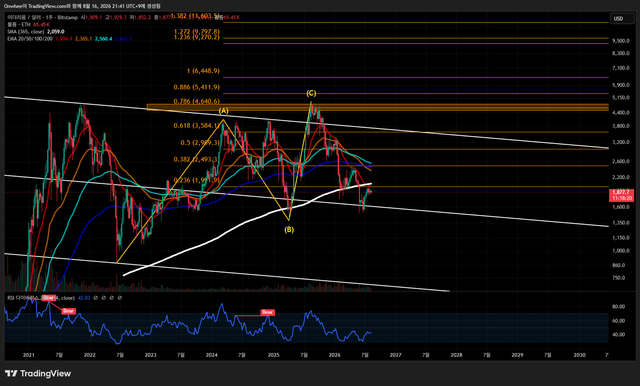The height and width of the screenshot is (386, 640).
Task: Click the 2023 time axis label
Action: [x=151, y=355]
